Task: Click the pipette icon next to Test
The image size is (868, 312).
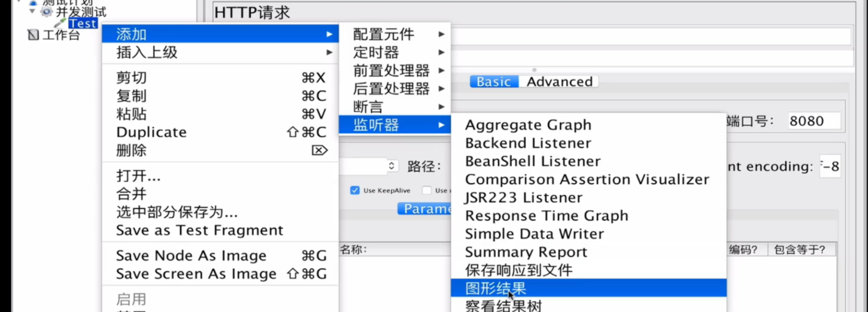Action: coord(60,23)
